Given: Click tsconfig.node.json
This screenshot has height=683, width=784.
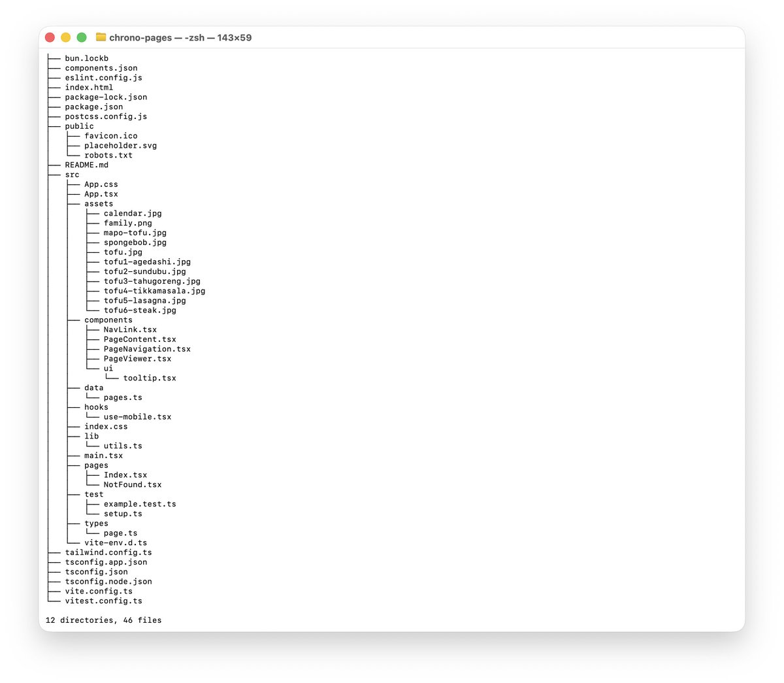Looking at the screenshot, I should click(108, 582).
